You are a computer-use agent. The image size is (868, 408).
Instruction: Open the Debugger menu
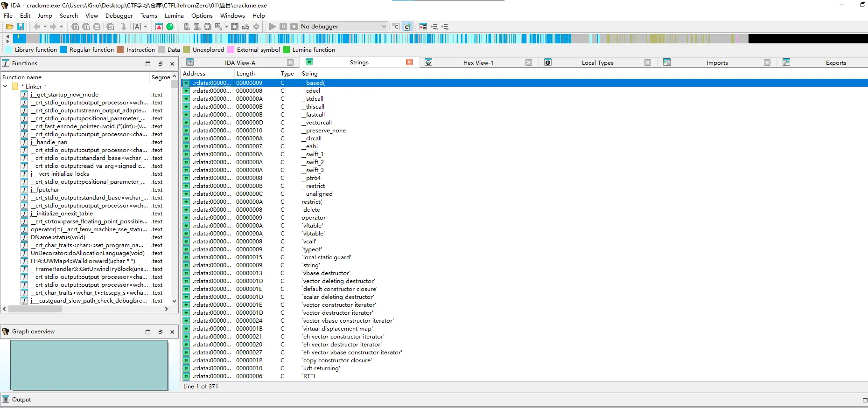[x=119, y=15]
